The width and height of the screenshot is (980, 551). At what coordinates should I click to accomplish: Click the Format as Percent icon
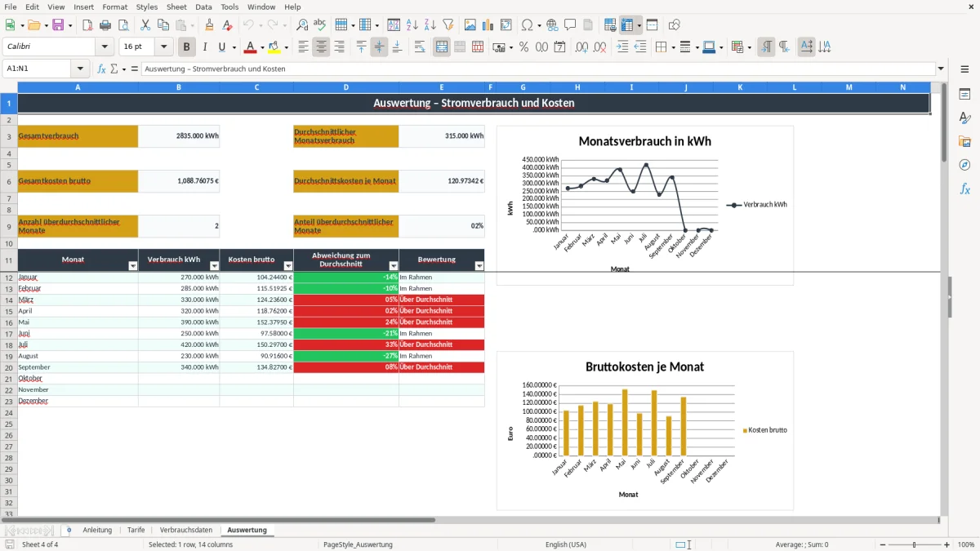[x=523, y=47]
